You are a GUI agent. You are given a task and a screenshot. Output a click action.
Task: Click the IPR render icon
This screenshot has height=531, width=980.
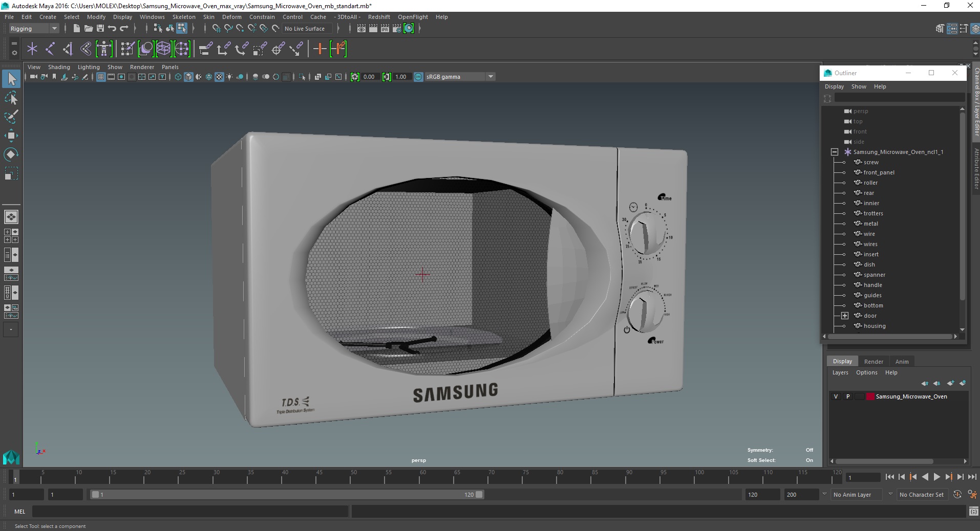point(385,29)
